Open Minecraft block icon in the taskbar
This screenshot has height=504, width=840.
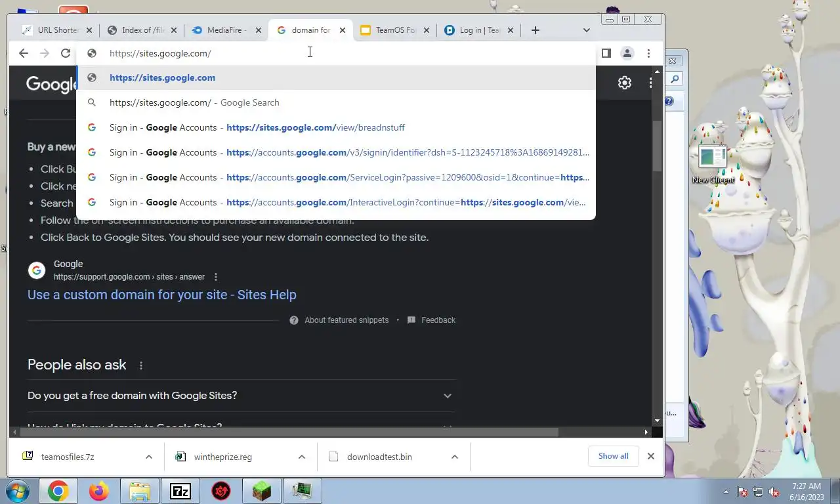coord(262,491)
